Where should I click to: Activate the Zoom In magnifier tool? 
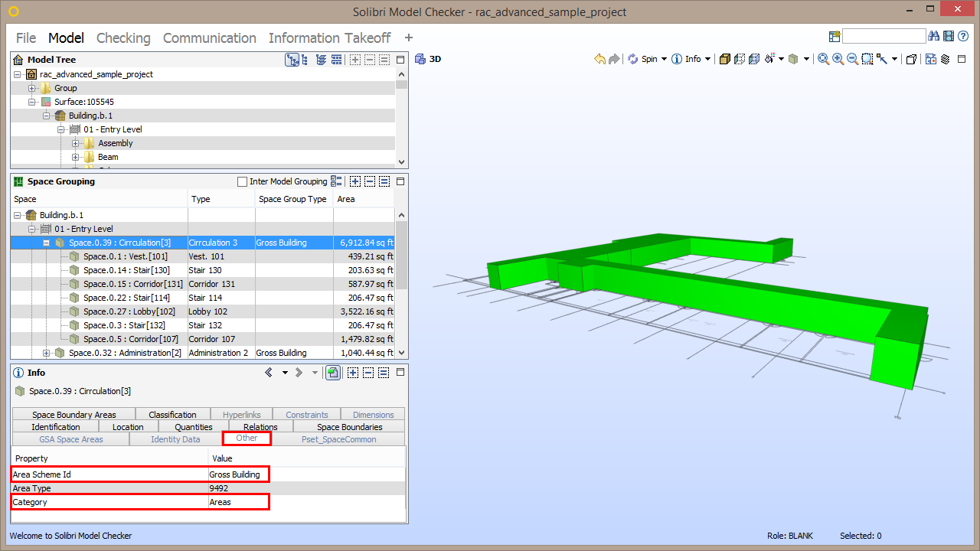pyautogui.click(x=836, y=59)
